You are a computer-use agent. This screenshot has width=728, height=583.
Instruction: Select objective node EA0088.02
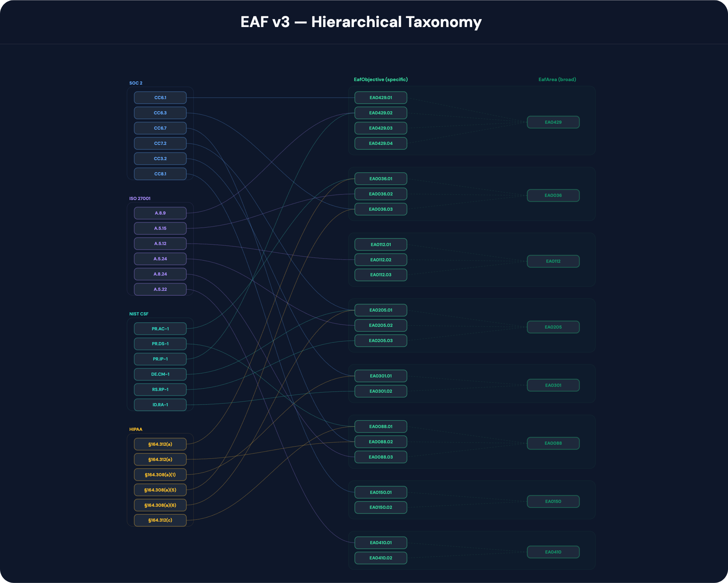(x=381, y=442)
